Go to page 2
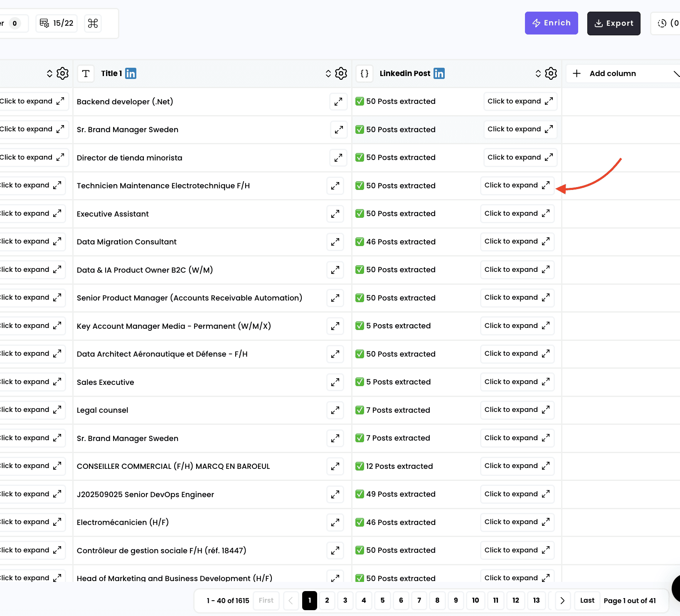This screenshot has height=616, width=680. [327, 601]
